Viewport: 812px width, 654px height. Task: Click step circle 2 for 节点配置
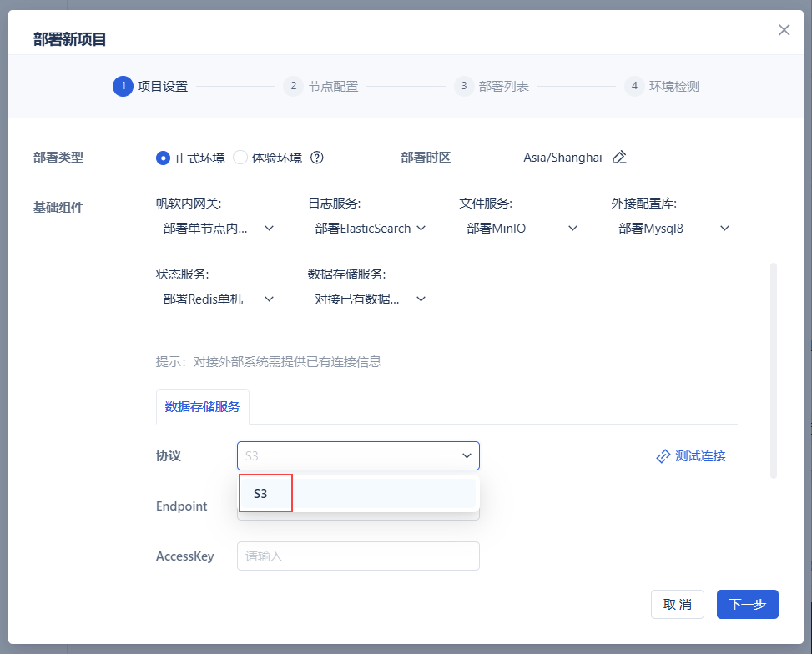(x=293, y=86)
